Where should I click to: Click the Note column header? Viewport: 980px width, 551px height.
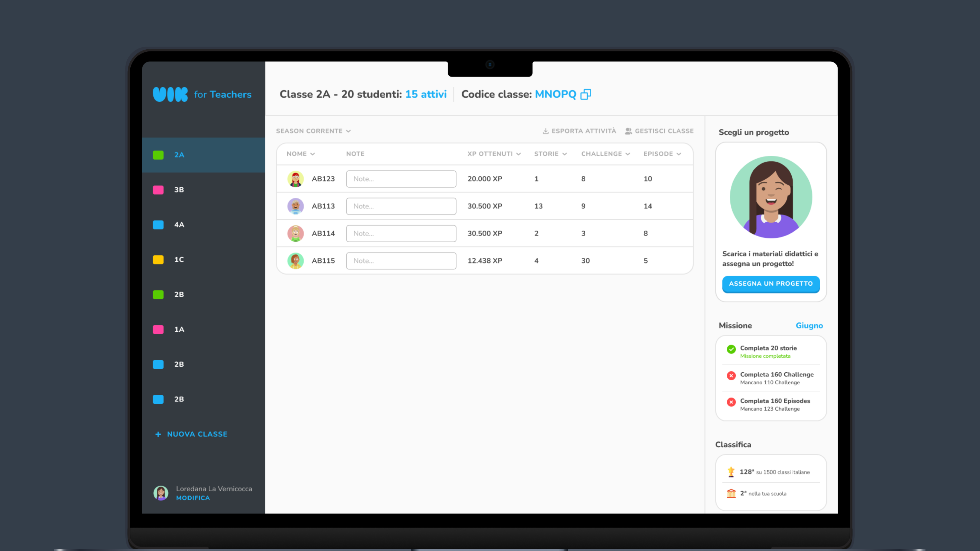click(355, 154)
